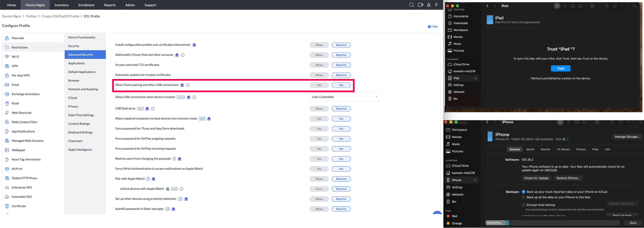The height and width of the screenshot is (228, 644).
Task: Open info icon beside iTunes pairing setting
Action: (x=188, y=85)
